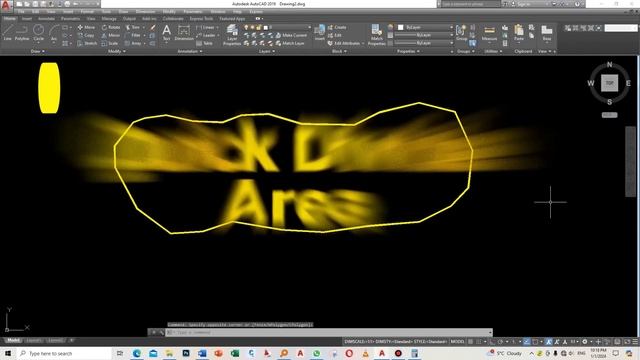Image resolution: width=640 pixels, height=360 pixels.
Task: Click the Fillet tool
Action: (x=133, y=36)
